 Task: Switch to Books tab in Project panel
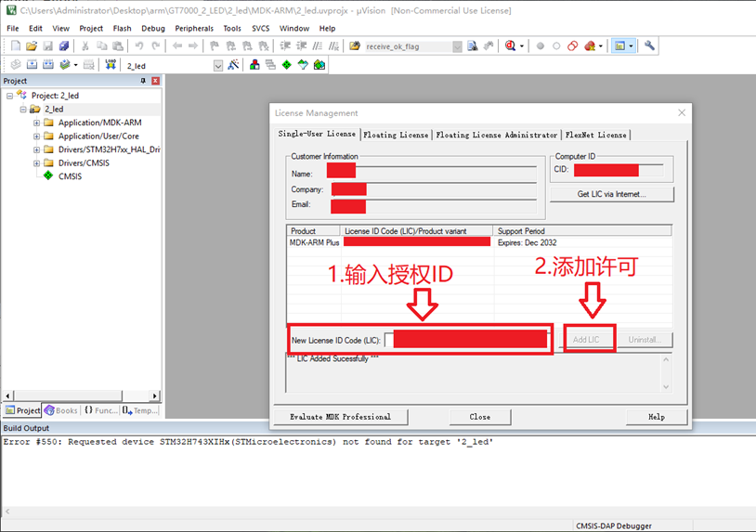[x=61, y=410]
